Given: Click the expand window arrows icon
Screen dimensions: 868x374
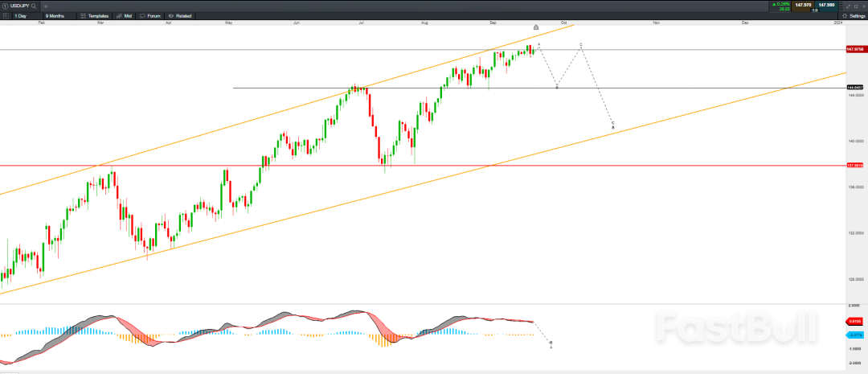Looking at the screenshot, I should point(848,6).
